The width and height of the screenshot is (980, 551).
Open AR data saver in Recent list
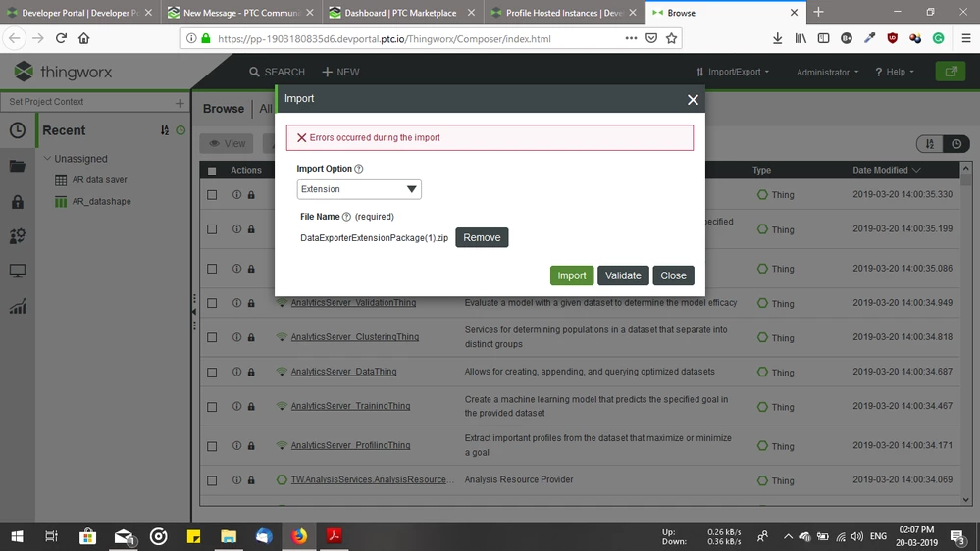pos(99,180)
